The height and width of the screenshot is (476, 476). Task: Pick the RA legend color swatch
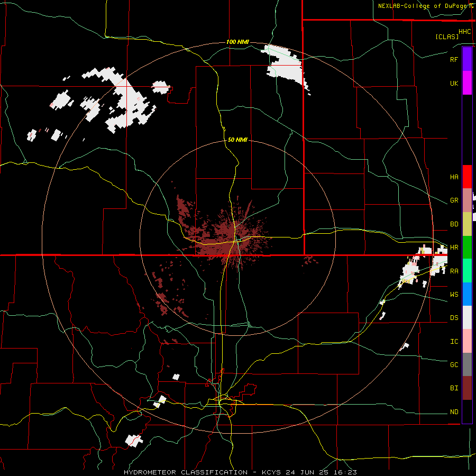467,271
